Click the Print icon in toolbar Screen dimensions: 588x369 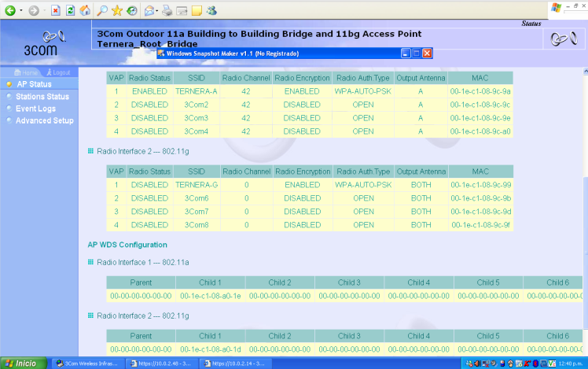pyautogui.click(x=167, y=11)
